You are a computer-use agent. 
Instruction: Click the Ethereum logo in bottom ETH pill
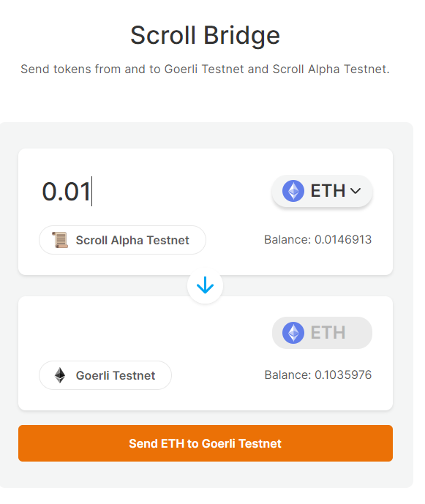(x=293, y=333)
